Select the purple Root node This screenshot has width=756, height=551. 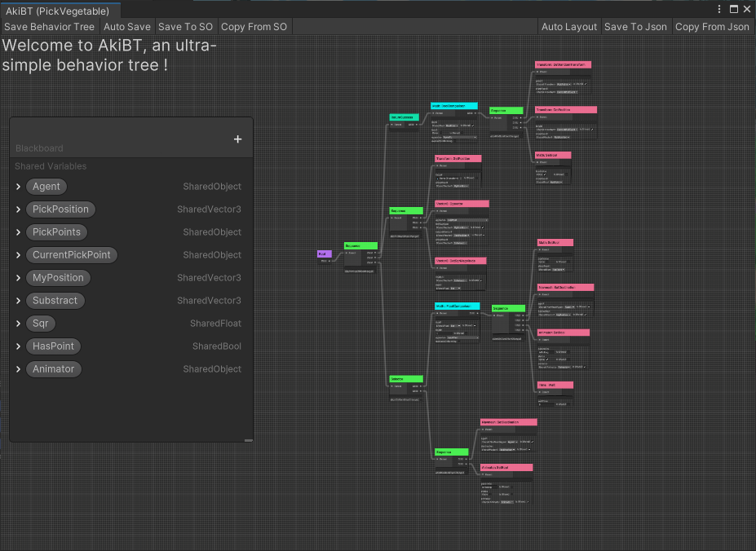point(324,254)
